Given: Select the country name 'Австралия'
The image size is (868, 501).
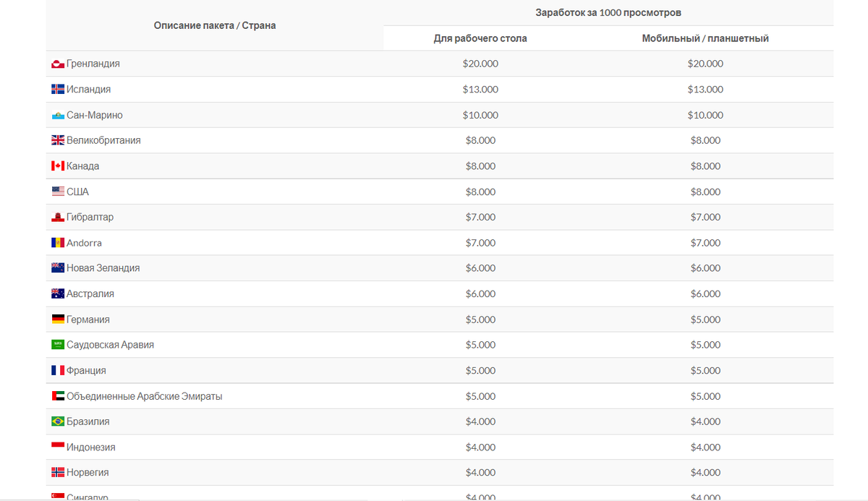Looking at the screenshot, I should tap(90, 294).
